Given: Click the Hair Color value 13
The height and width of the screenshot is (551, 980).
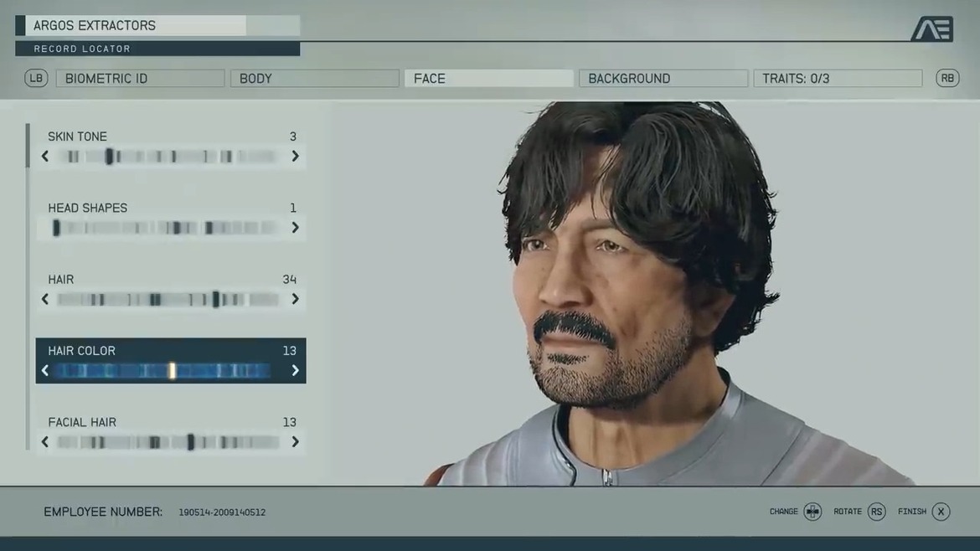Looking at the screenshot, I should tap(289, 351).
